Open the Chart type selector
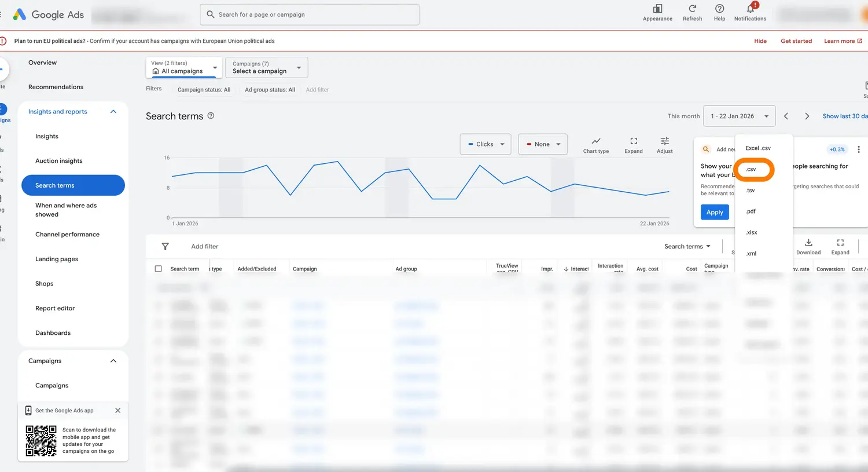The width and height of the screenshot is (868, 472). click(x=595, y=144)
